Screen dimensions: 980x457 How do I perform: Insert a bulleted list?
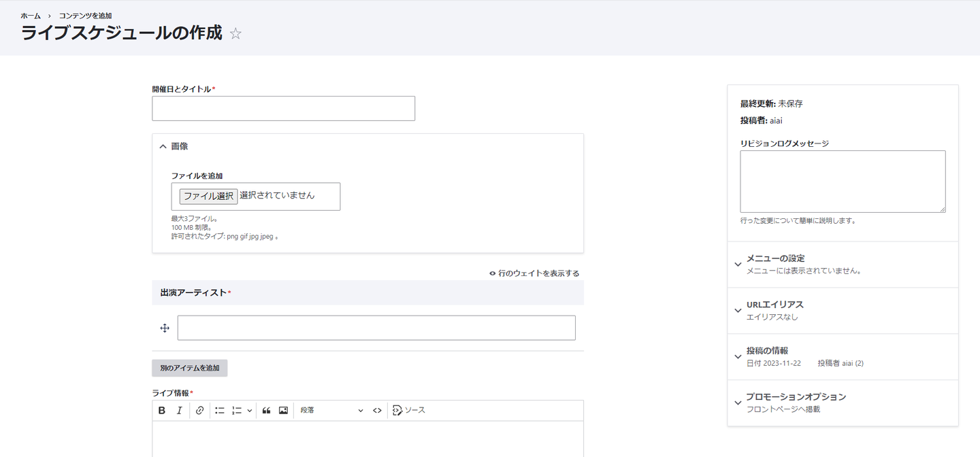pyautogui.click(x=220, y=411)
